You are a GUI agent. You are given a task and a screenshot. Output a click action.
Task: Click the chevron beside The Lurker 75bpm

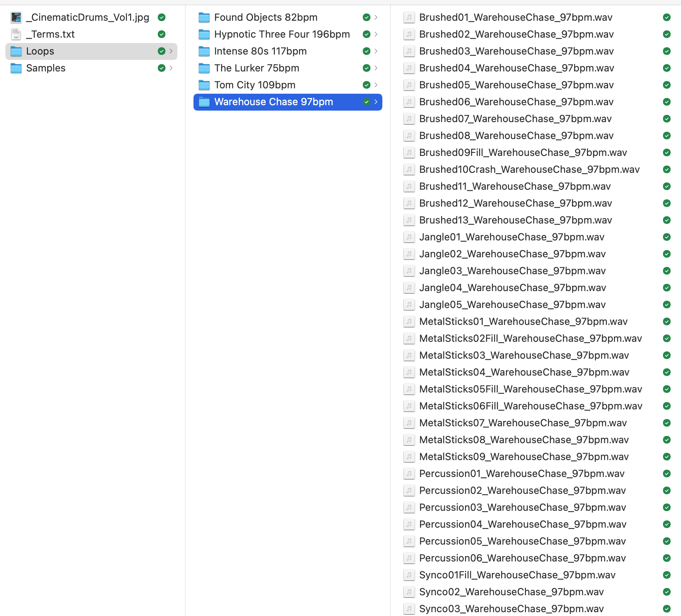(376, 68)
